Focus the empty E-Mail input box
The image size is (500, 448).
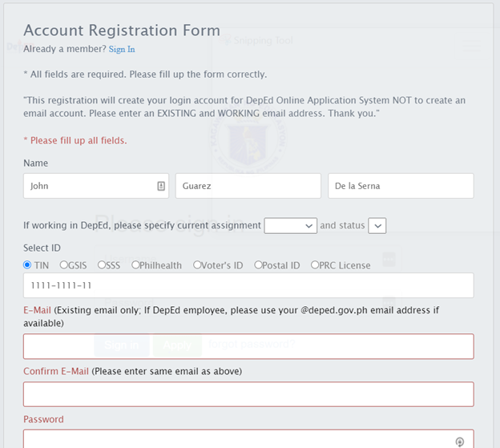coord(248,346)
